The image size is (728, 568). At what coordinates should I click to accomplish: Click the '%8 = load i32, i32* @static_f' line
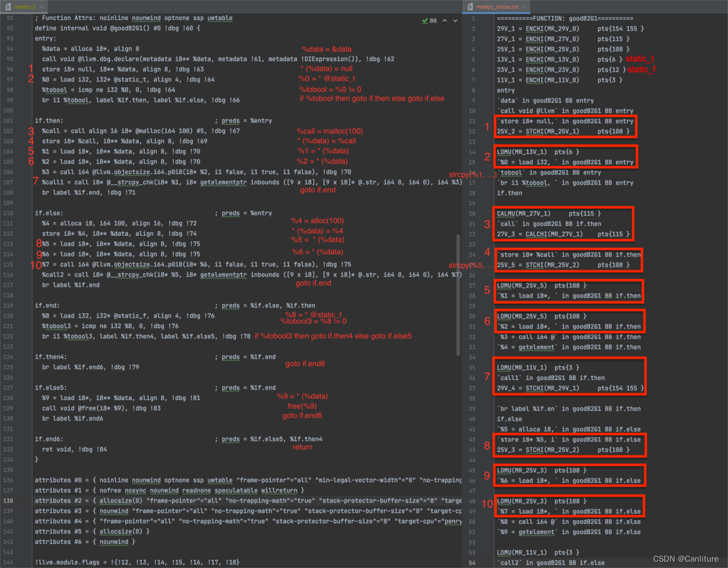[128, 316]
